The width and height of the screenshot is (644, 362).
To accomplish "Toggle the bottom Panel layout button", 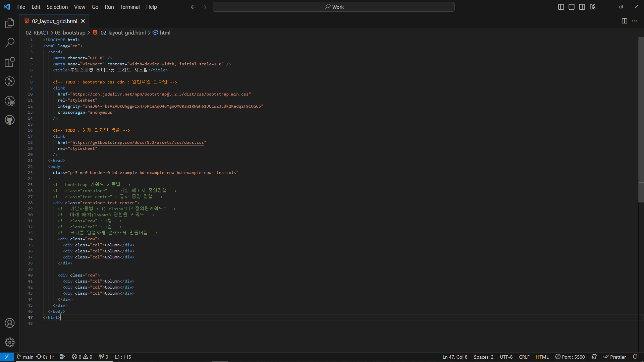I will pyautogui.click(x=572, y=7).
